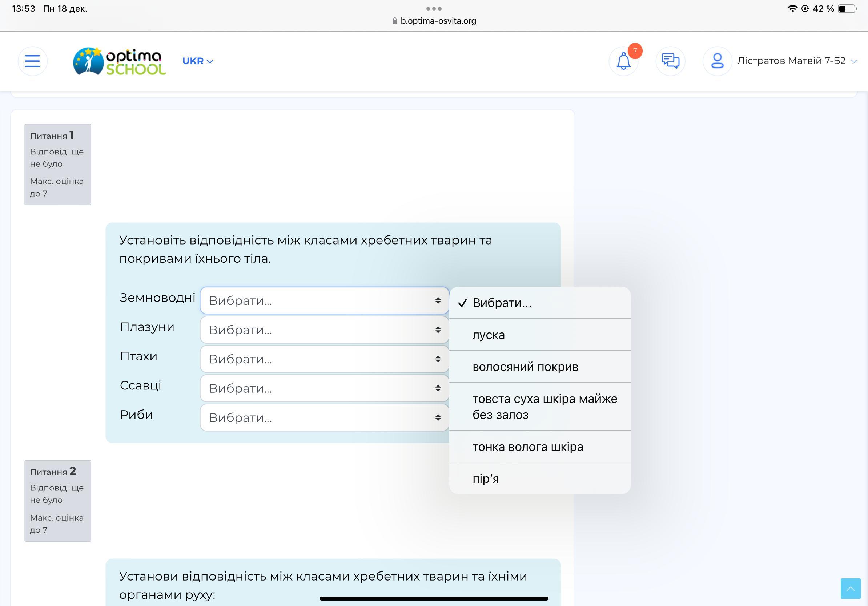Viewport: 868px width, 606px height.
Task: Select товста суха шкіра майже без залоз
Action: click(x=540, y=407)
